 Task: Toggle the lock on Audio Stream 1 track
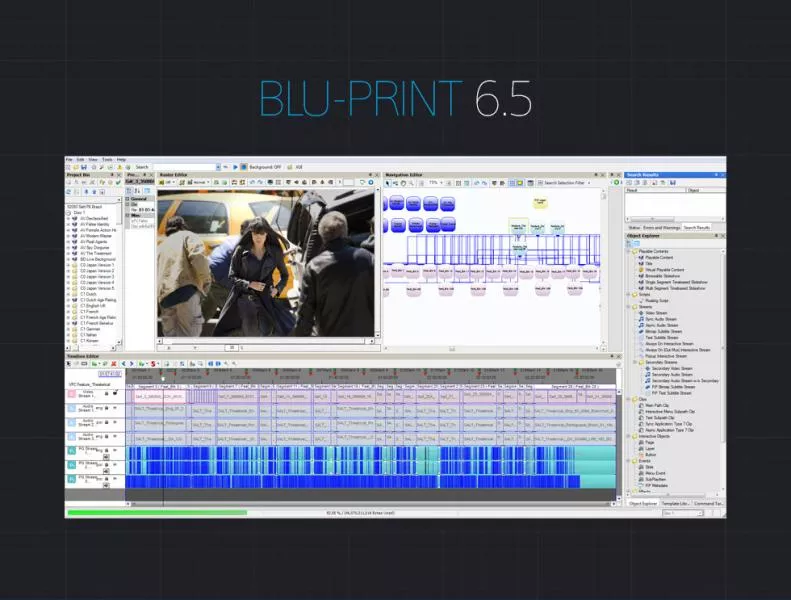coord(106,408)
